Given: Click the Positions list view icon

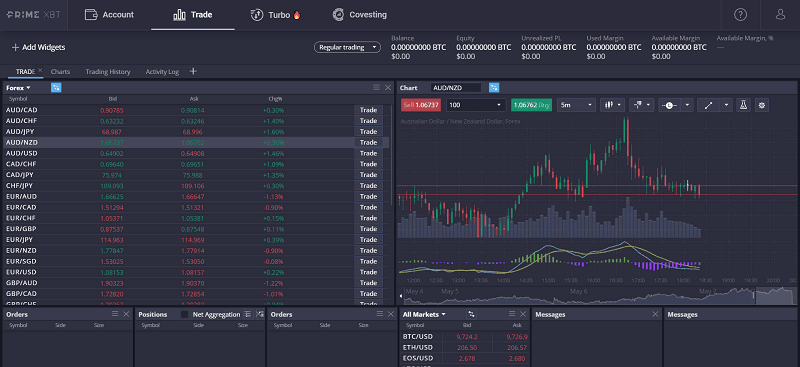Looking at the screenshot, I should pyautogui.click(x=248, y=314).
